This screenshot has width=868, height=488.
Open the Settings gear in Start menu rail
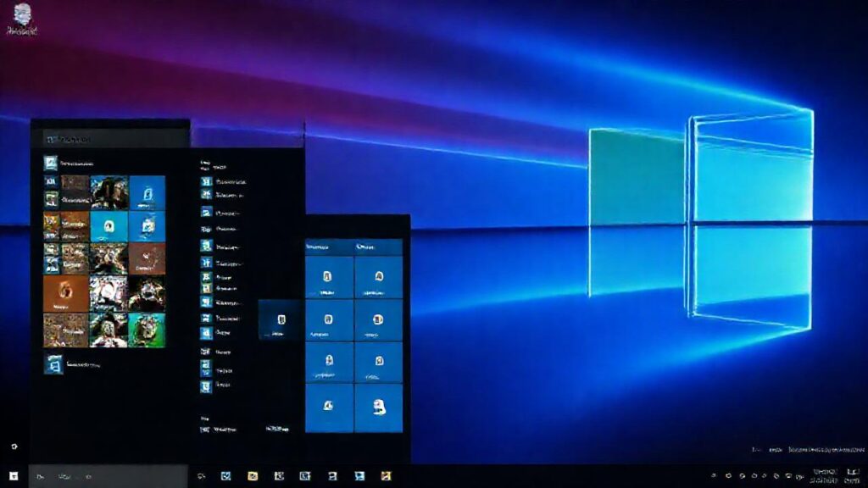[x=14, y=446]
